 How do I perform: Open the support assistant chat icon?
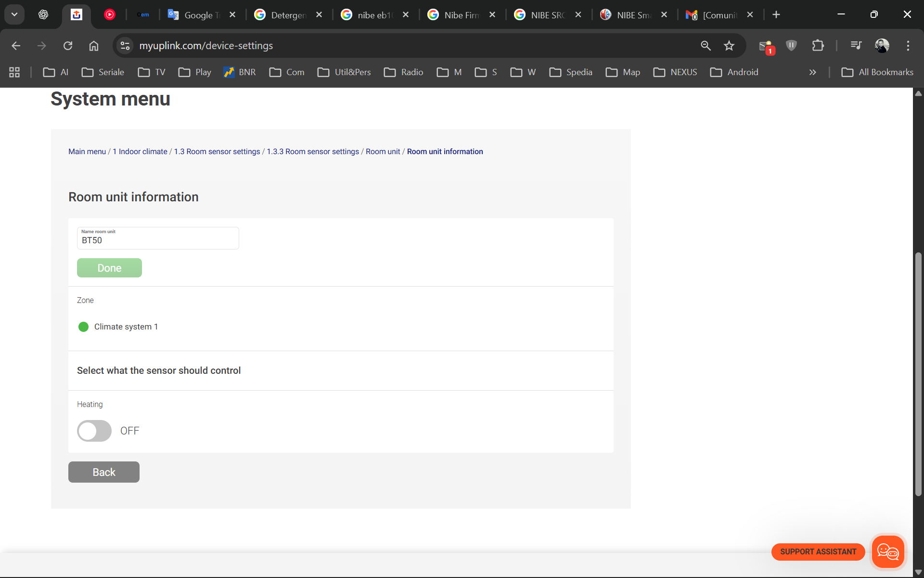[x=888, y=552]
